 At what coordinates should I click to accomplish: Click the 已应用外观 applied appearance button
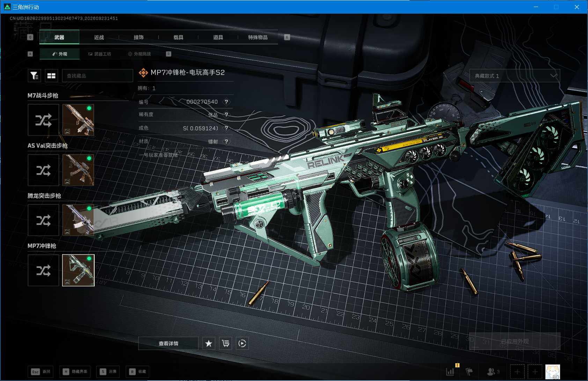pyautogui.click(x=515, y=341)
